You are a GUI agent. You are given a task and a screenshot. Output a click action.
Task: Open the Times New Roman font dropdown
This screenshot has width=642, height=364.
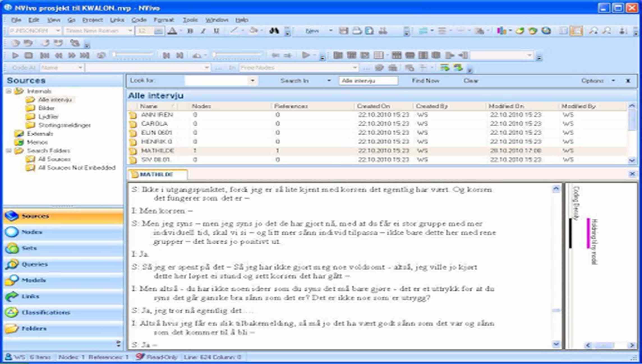pos(130,31)
